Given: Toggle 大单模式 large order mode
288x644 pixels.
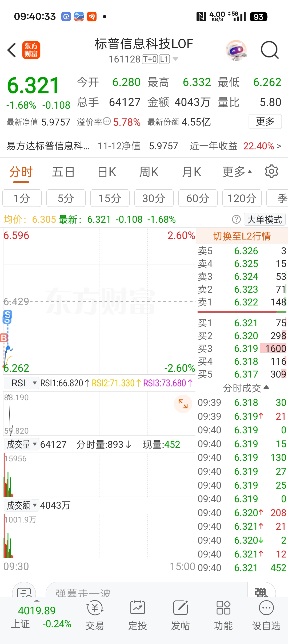Looking at the screenshot, I should tap(265, 219).
